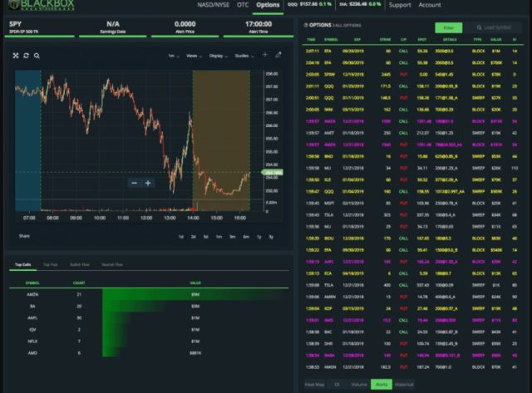Screen dimensions: 532x393
Task: Select the 1d chart range
Action: [x=181, y=237]
